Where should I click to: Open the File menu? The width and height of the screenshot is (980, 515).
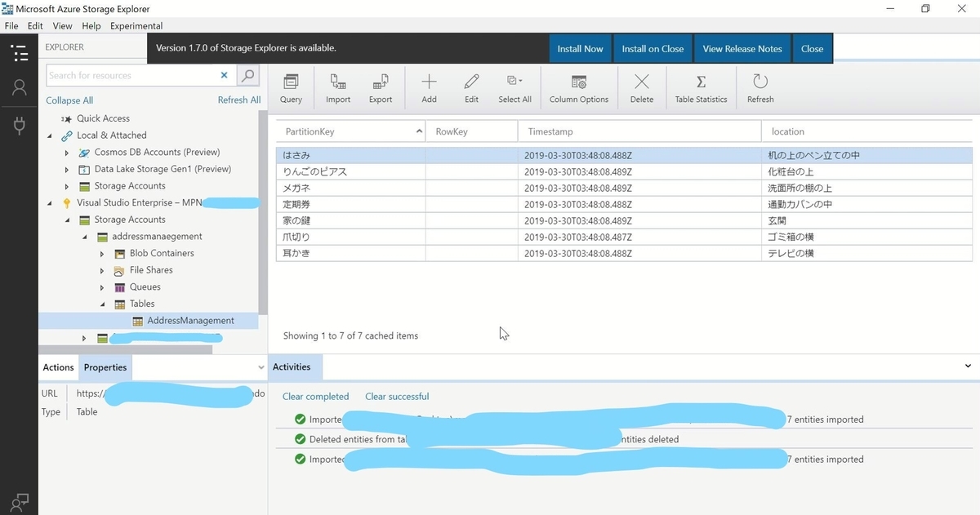pos(11,26)
